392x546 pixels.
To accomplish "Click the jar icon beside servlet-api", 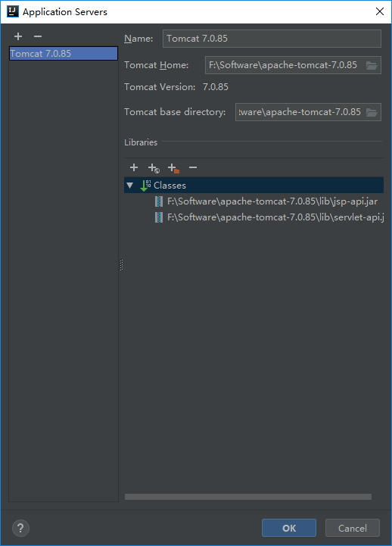I will pos(159,217).
